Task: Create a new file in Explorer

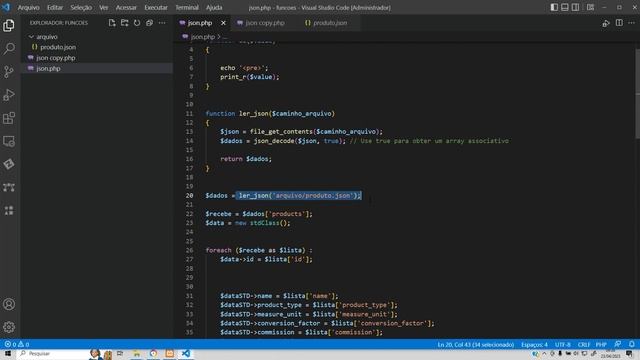Action: coord(112,23)
